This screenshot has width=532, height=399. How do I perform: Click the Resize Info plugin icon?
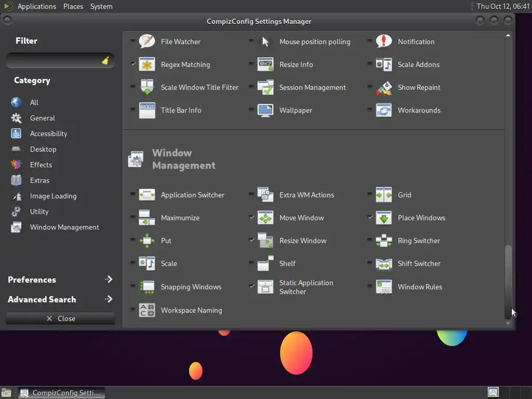coord(265,64)
